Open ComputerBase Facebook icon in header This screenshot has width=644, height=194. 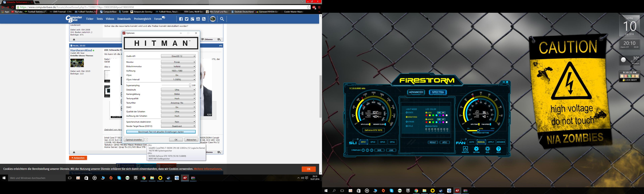click(x=181, y=19)
